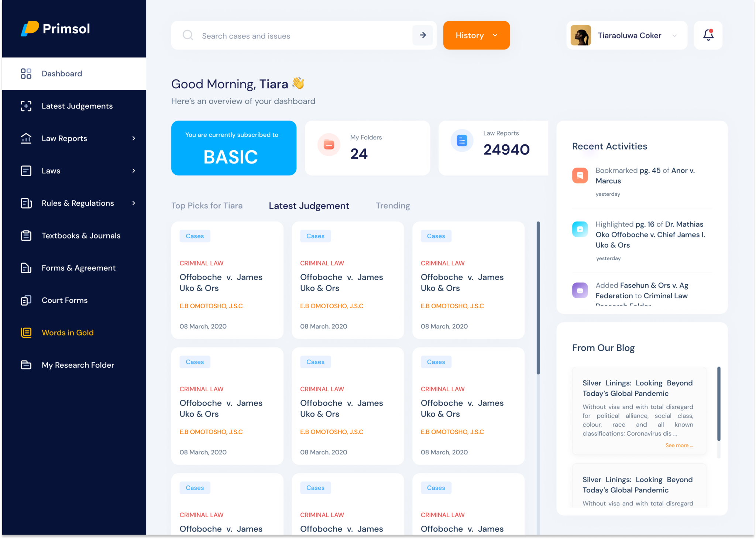Open the Dashboard from the sidebar

pyautogui.click(x=62, y=73)
